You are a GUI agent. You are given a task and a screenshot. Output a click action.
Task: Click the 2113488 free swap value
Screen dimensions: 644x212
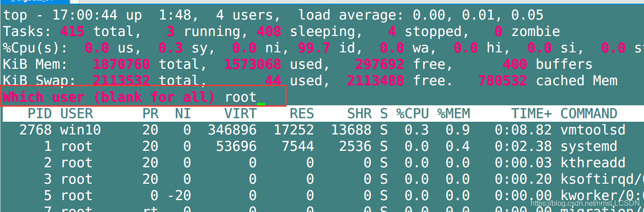coord(376,81)
